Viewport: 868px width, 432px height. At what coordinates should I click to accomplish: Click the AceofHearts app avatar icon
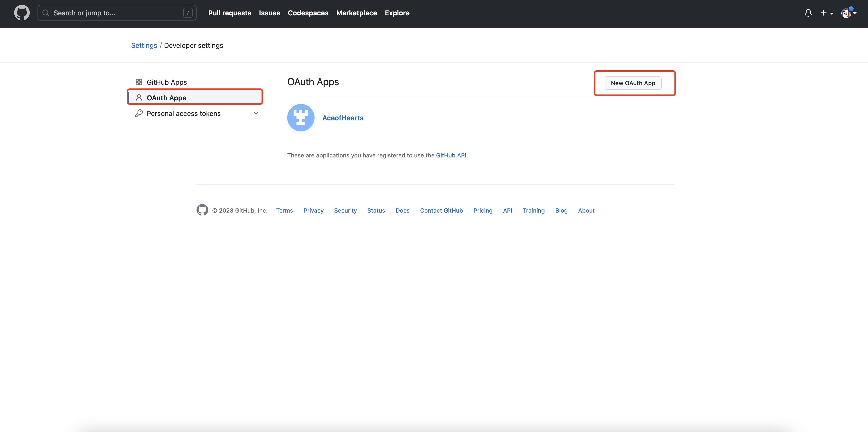301,118
